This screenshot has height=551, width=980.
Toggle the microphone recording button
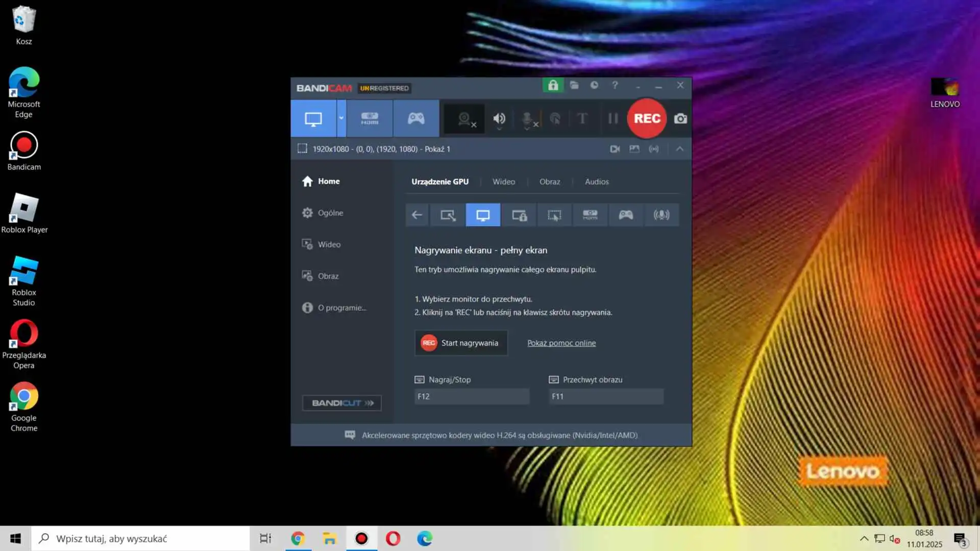[528, 119]
